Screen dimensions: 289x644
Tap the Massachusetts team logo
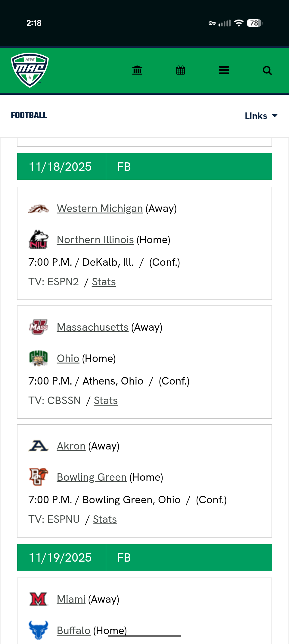click(39, 327)
